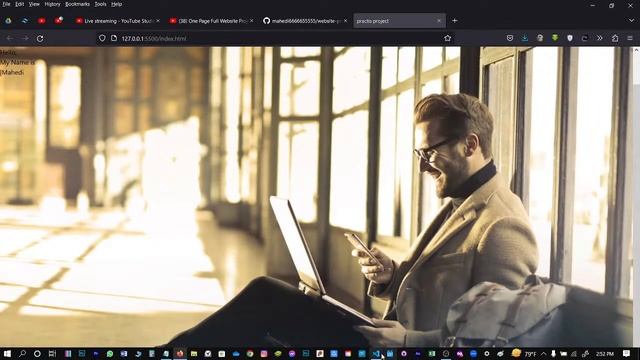Open the Bookmarks menu
Viewport: 640px width, 360px height.
77,4
